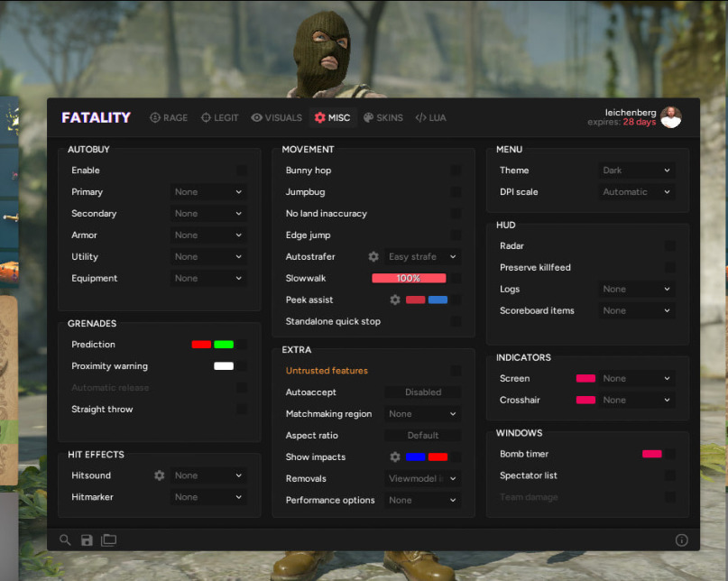Open the Hitsound dropdown

tap(208, 475)
